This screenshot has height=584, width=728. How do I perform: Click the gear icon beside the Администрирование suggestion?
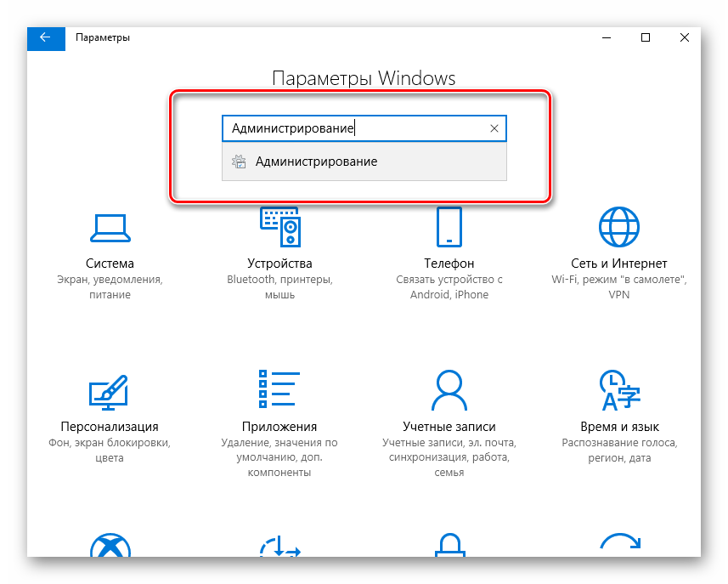pyautogui.click(x=239, y=162)
